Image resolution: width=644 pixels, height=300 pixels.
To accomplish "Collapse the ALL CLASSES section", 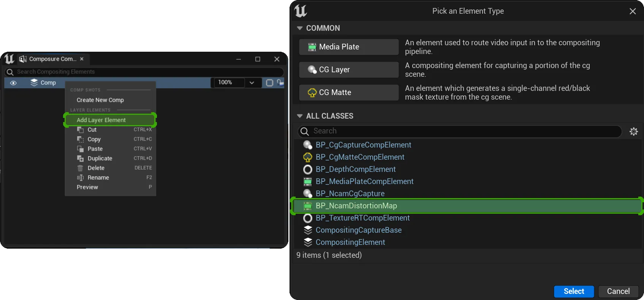I will (x=300, y=116).
